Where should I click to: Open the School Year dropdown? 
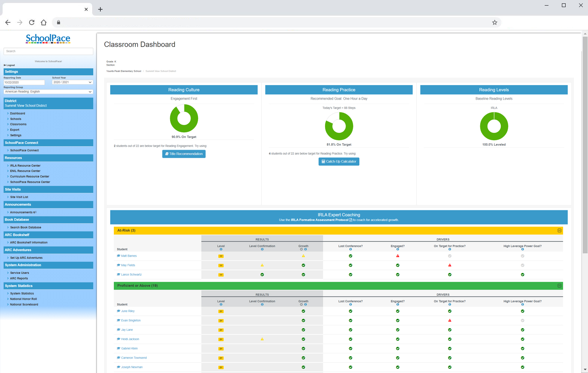72,82
